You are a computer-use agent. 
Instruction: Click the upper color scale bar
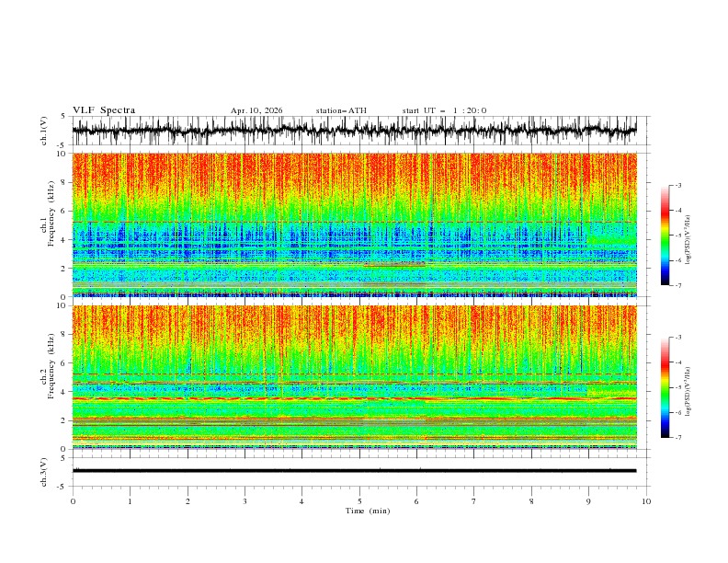click(665, 235)
